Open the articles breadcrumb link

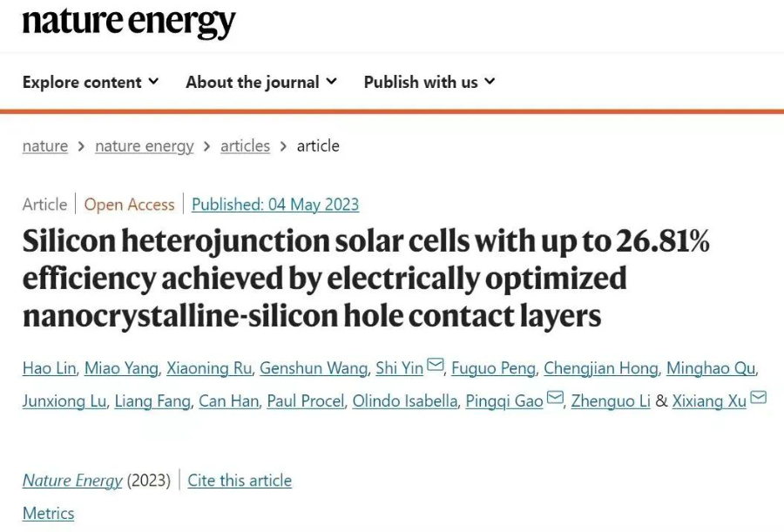click(x=245, y=146)
